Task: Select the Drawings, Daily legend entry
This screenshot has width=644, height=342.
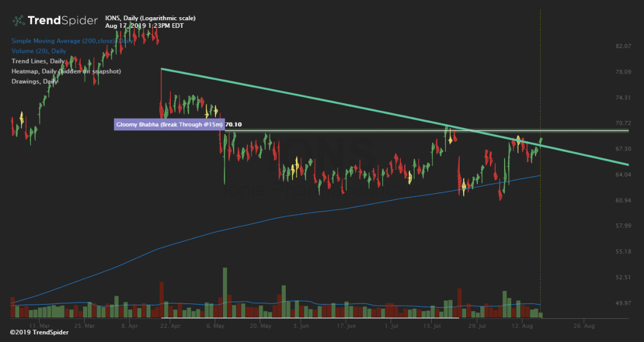Action: (x=34, y=81)
